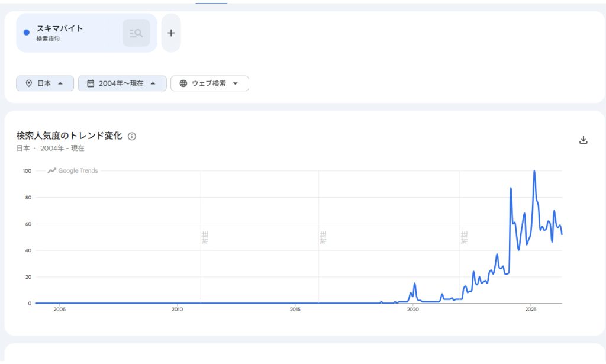The width and height of the screenshot is (606, 364).
Task: Click the 附註 note marker near 2016
Action: (x=323, y=238)
